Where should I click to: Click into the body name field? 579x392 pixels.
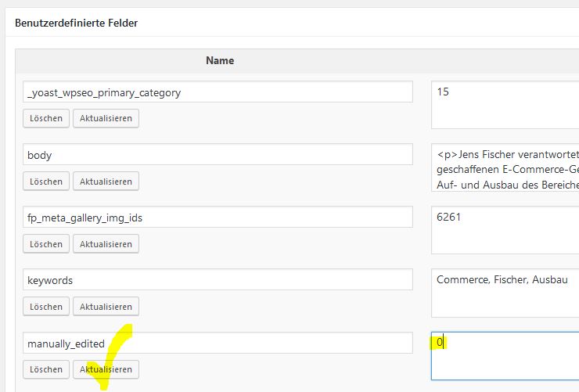pyautogui.click(x=218, y=155)
